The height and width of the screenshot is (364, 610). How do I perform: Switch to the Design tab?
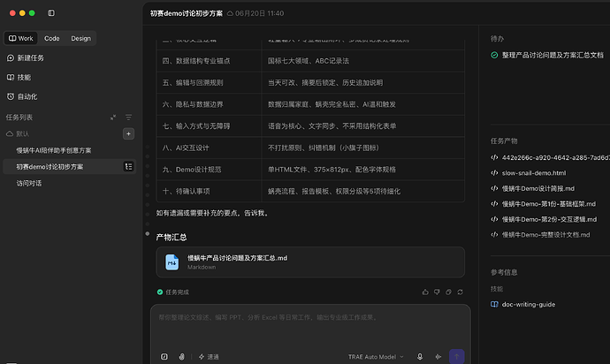(x=80, y=38)
